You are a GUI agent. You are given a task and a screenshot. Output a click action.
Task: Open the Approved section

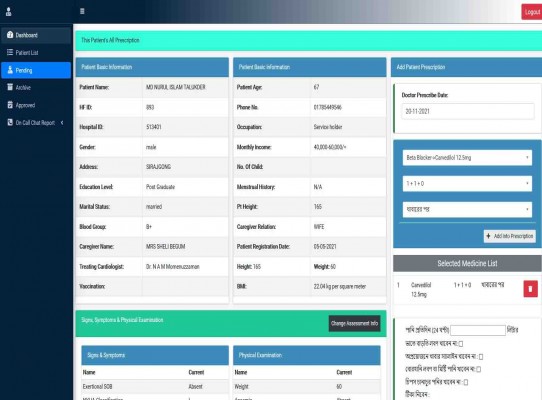point(36,105)
